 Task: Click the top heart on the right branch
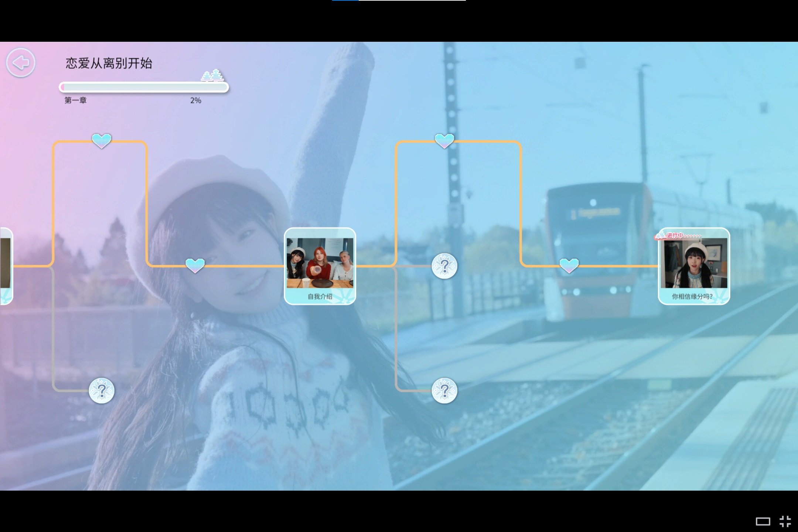pyautogui.click(x=444, y=140)
